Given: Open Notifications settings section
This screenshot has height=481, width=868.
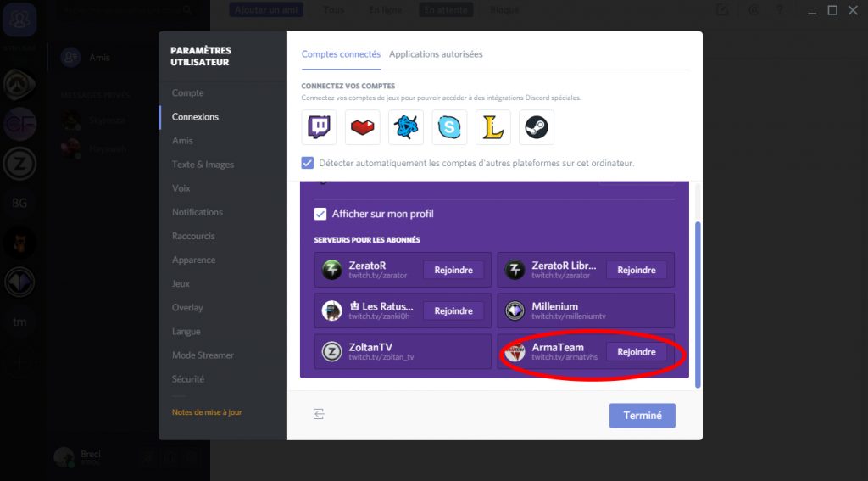Looking at the screenshot, I should coord(197,212).
